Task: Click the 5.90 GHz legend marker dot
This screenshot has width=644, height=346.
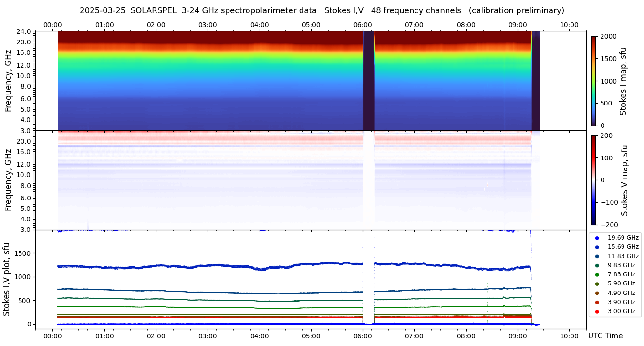Action: 597,284
